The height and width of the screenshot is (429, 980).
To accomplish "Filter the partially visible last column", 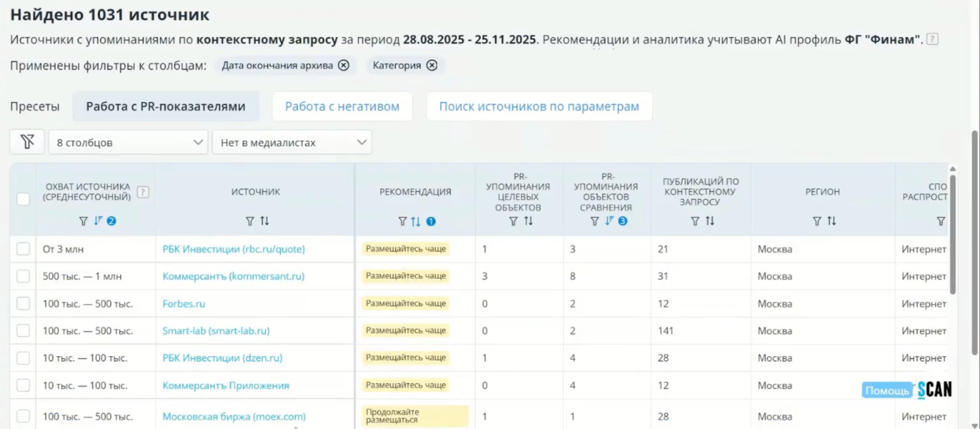I will (941, 221).
